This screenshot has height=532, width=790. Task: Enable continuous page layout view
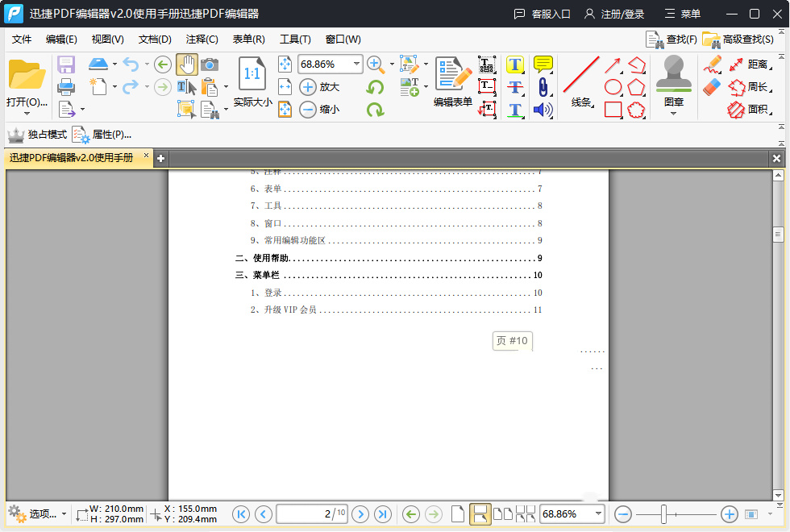[480, 514]
